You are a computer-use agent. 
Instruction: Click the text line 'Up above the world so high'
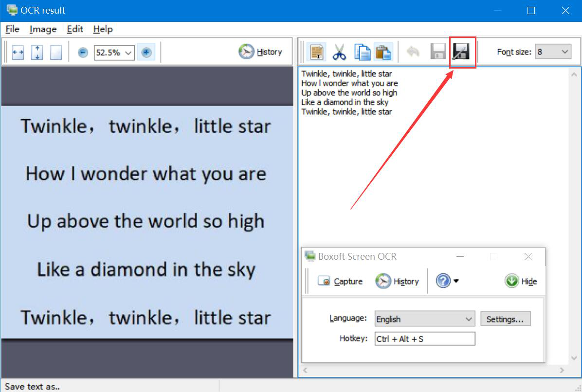point(349,93)
